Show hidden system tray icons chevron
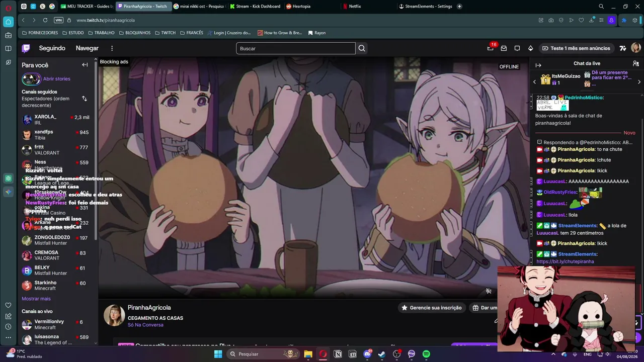 point(553,354)
